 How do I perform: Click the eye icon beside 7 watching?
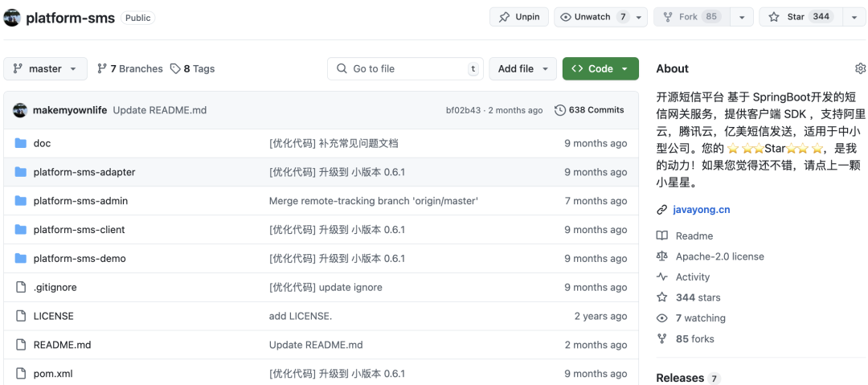click(661, 318)
